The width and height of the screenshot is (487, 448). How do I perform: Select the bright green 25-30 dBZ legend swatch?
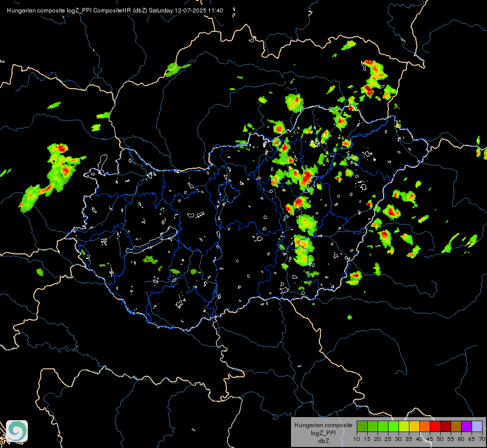click(x=393, y=427)
